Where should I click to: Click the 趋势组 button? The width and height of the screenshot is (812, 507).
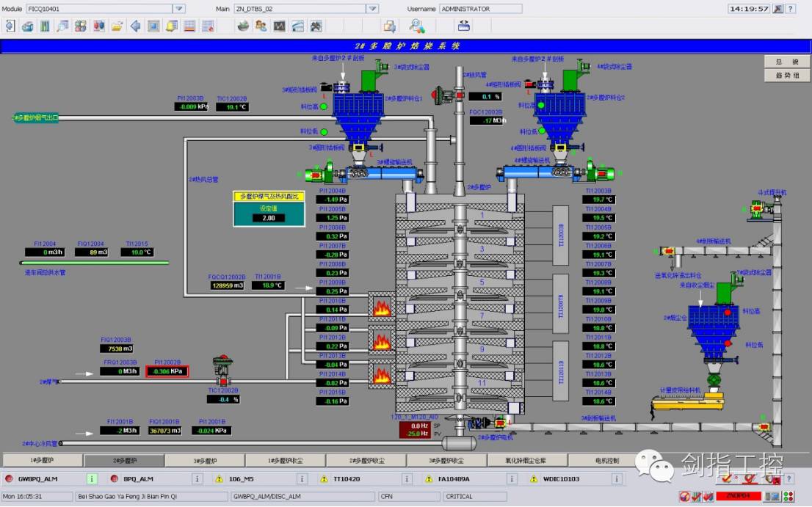tap(787, 75)
